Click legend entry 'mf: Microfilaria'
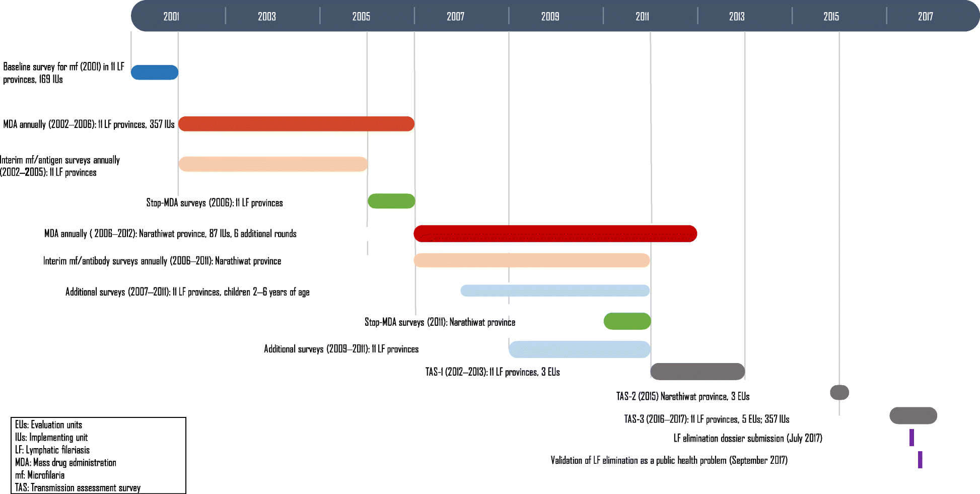Viewport: 980px width, 494px height. click(x=40, y=475)
